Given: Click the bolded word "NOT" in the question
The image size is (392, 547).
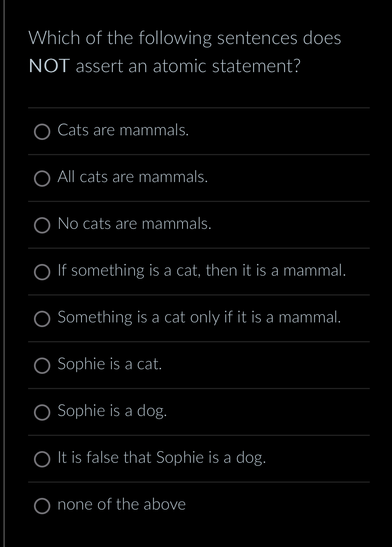Looking at the screenshot, I should click(48, 66).
